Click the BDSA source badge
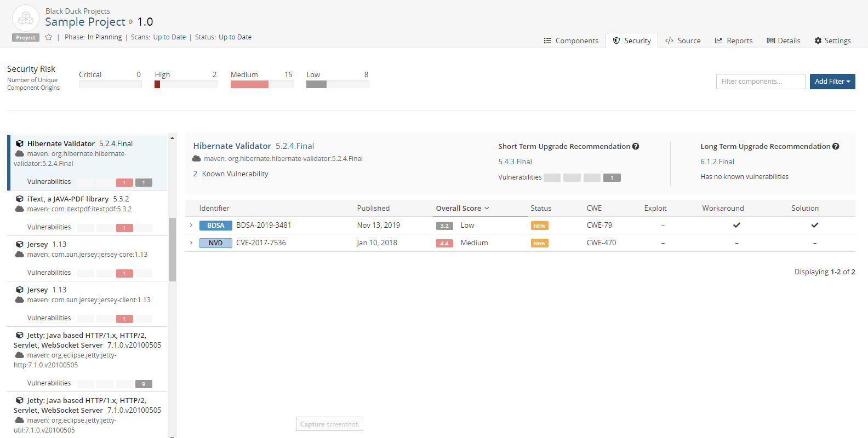The width and height of the screenshot is (868, 438). click(216, 226)
